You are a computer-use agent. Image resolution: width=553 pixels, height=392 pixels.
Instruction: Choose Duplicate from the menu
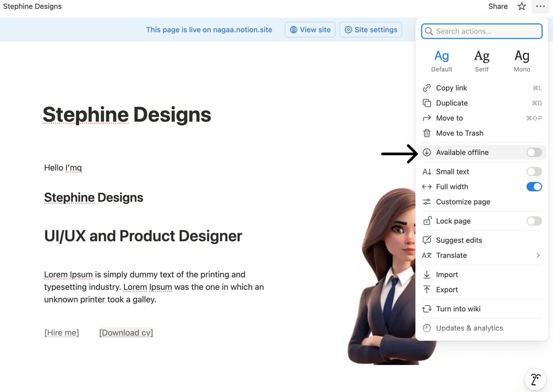(482, 103)
